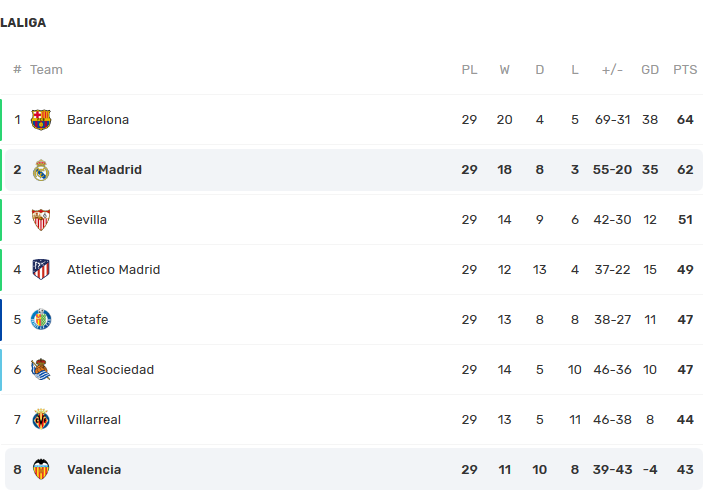Click the Villarreal club crest

(x=41, y=420)
